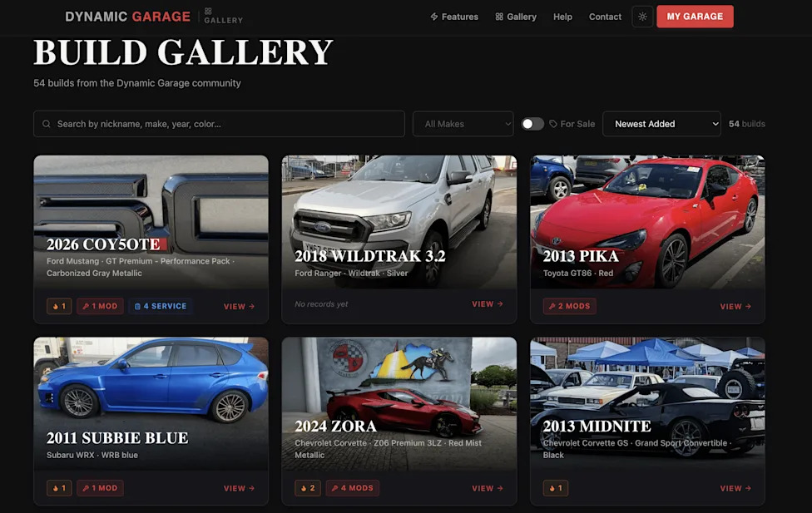View the 2024 Zora build
Image resolution: width=812 pixels, height=513 pixels.
[x=488, y=488]
